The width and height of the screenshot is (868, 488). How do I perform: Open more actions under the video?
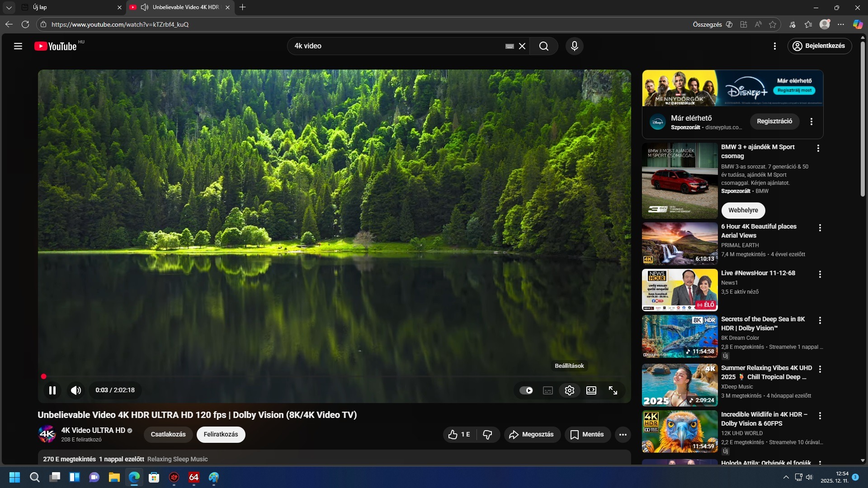coord(623,435)
